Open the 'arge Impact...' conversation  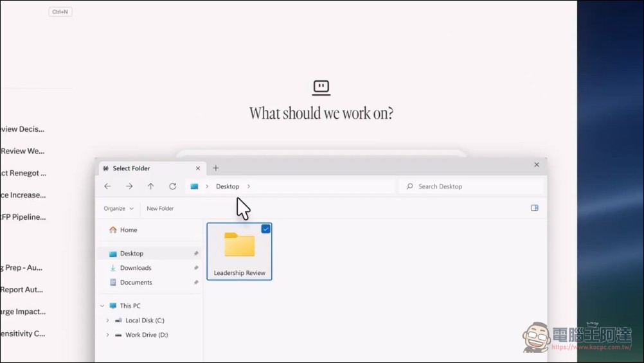coord(23,312)
